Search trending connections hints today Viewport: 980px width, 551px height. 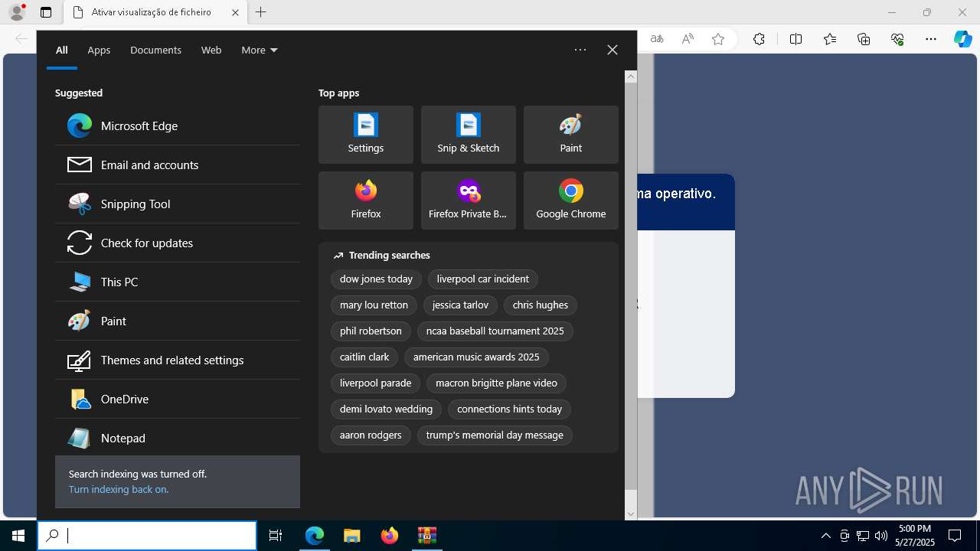[510, 409]
